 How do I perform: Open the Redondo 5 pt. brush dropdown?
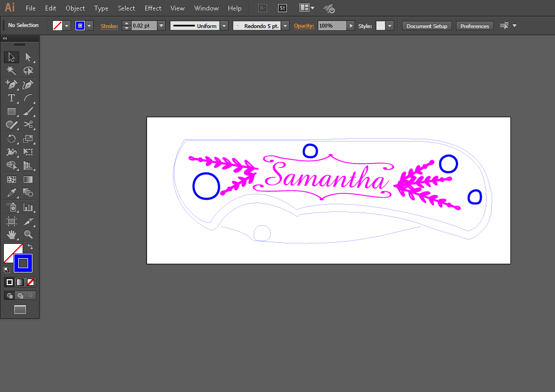point(285,26)
